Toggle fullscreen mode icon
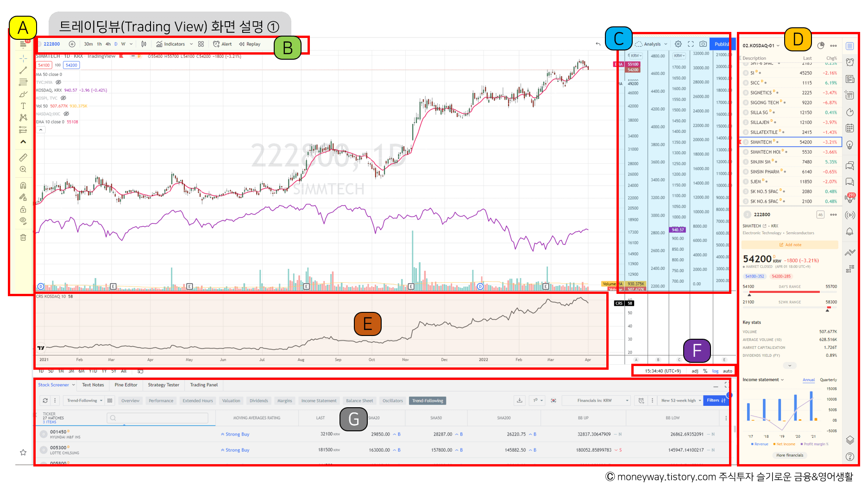The height and width of the screenshot is (491, 868). (691, 44)
